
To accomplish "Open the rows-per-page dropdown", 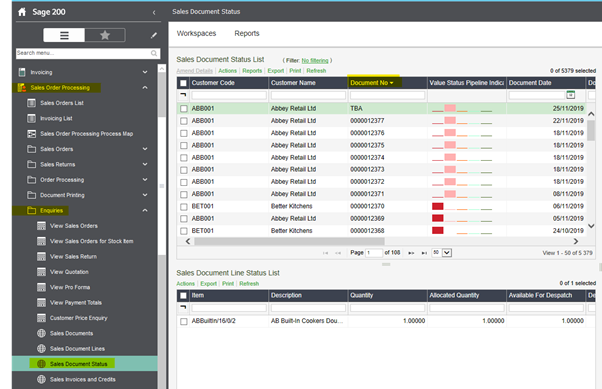I will coord(447,253).
